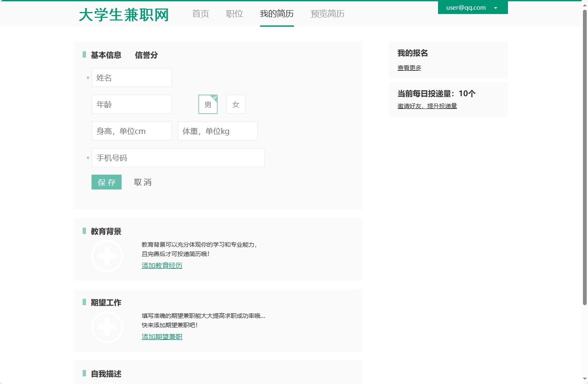The height and width of the screenshot is (384, 588).
Task: Switch to the 信誉分 tab
Action: (146, 55)
